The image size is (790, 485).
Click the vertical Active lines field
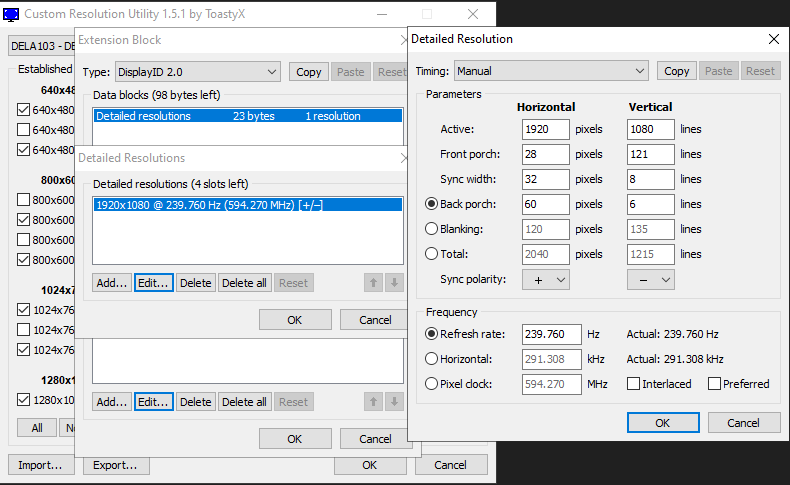[x=650, y=129]
